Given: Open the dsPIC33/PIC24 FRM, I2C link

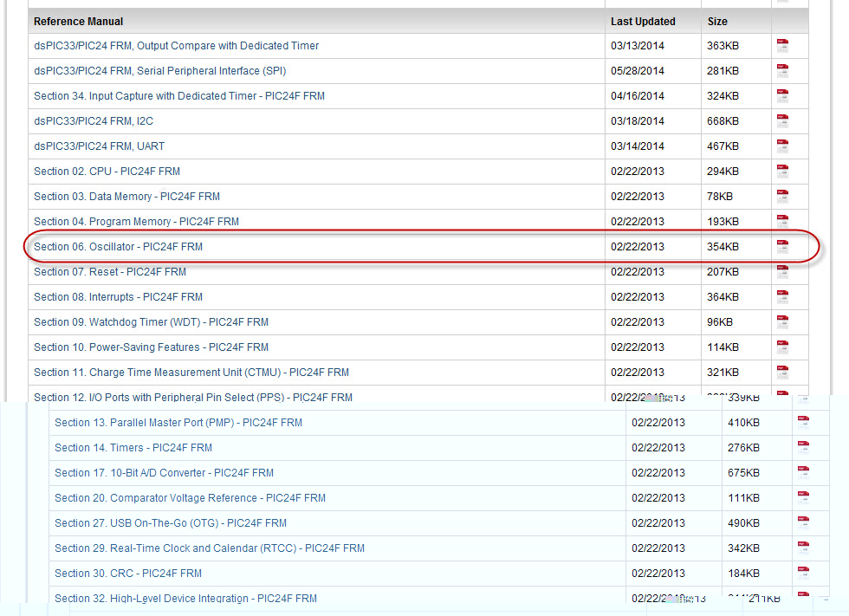Looking at the screenshot, I should click(94, 120).
